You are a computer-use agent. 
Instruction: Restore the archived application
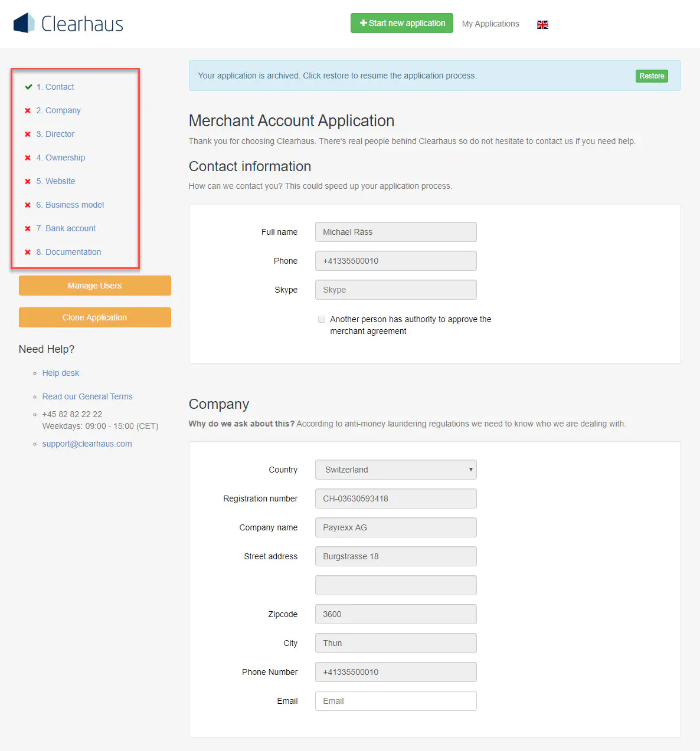[652, 76]
